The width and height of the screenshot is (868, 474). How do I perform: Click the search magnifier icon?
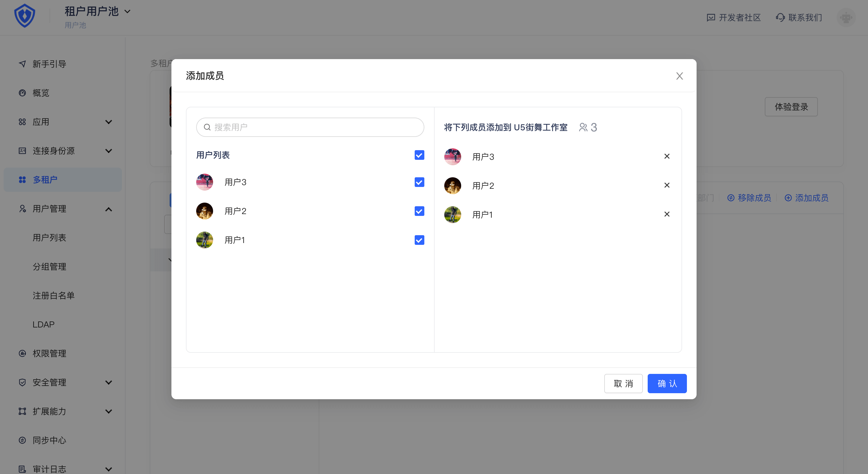coord(207,127)
